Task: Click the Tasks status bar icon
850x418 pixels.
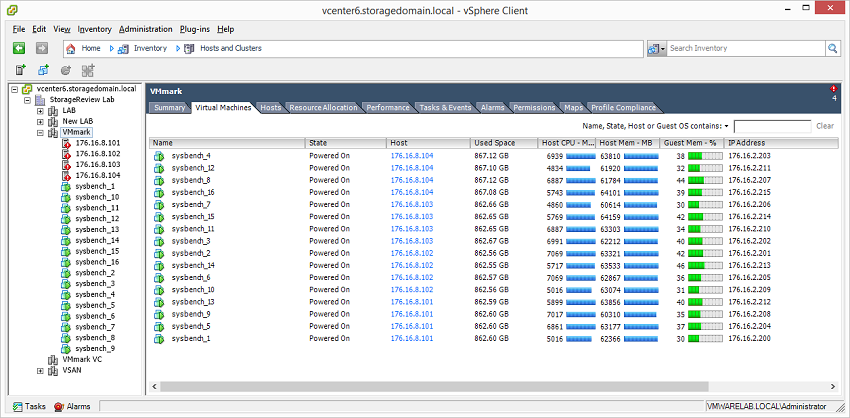Action: tap(18, 407)
